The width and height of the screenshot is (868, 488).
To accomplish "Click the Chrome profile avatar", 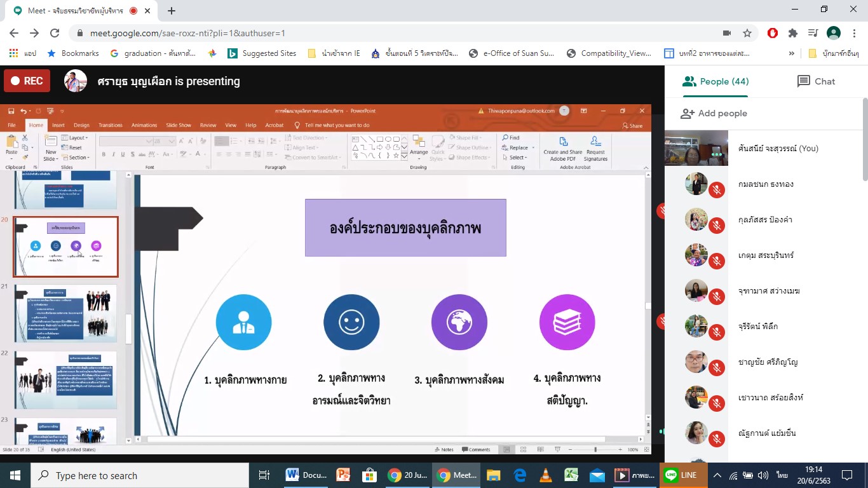I will (x=834, y=33).
